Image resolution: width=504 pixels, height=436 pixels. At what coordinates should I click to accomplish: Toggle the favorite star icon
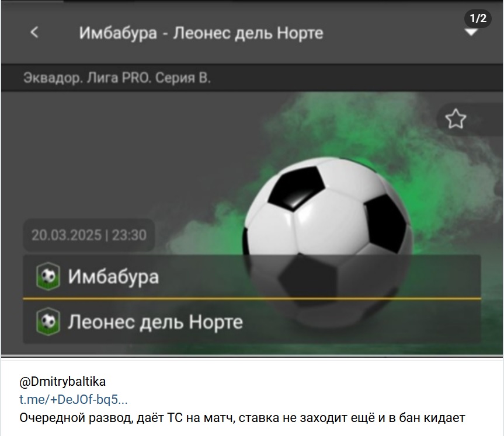[456, 119]
